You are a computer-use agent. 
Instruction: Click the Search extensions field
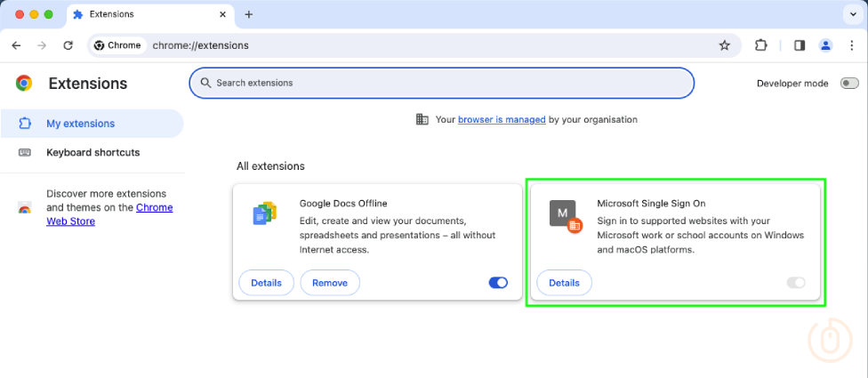[x=441, y=83]
